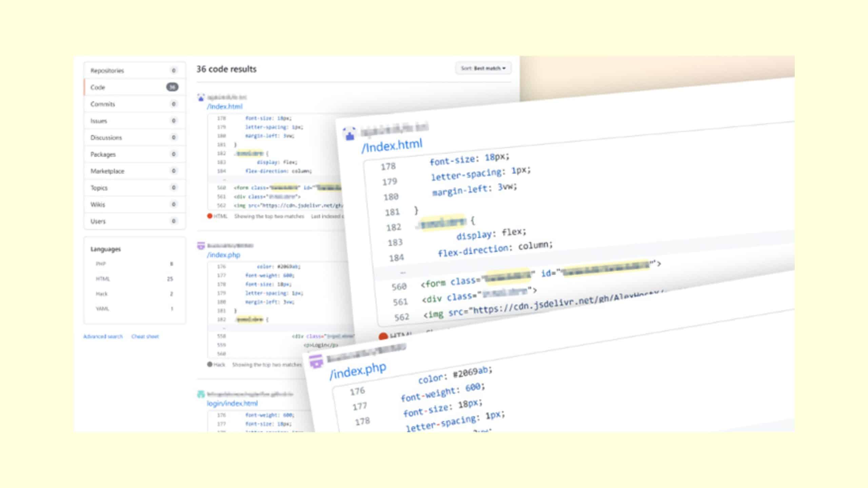868x488 pixels.
Task: Open the /index.html file link
Action: [x=225, y=106]
